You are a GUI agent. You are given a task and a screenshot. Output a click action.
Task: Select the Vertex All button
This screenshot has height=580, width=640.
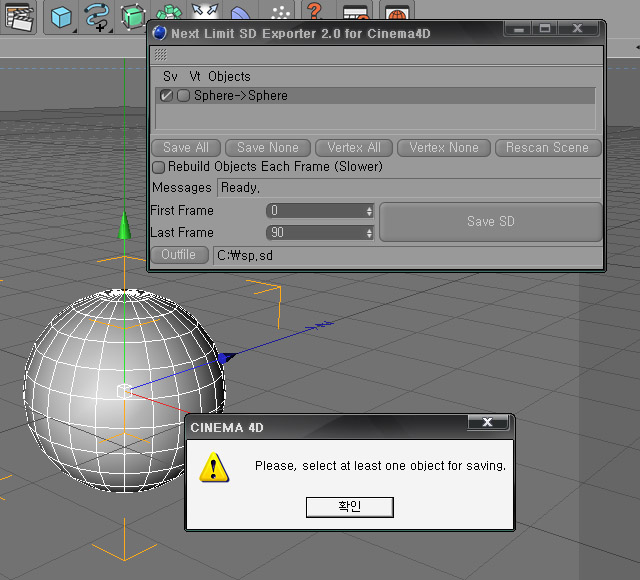coord(354,148)
